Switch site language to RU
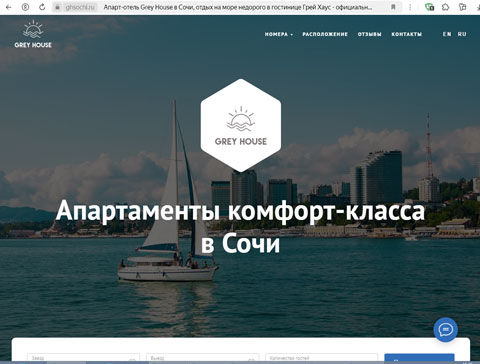This screenshot has height=364, width=480. tap(462, 34)
